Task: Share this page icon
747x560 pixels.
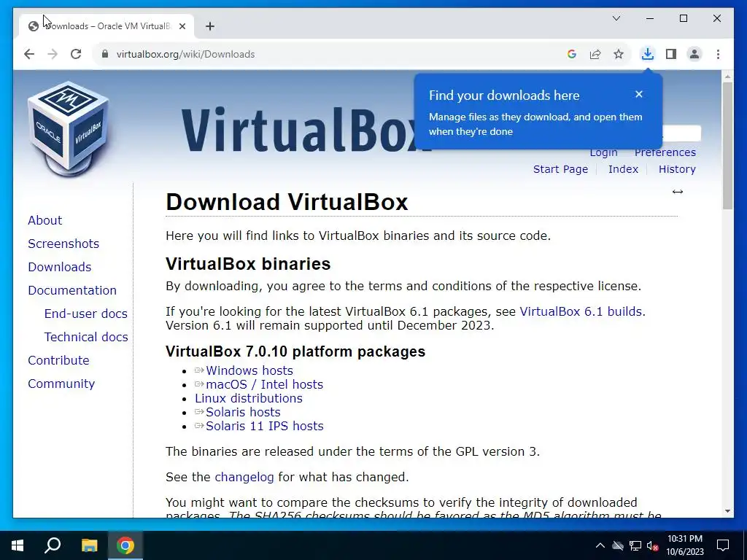Action: (x=595, y=54)
